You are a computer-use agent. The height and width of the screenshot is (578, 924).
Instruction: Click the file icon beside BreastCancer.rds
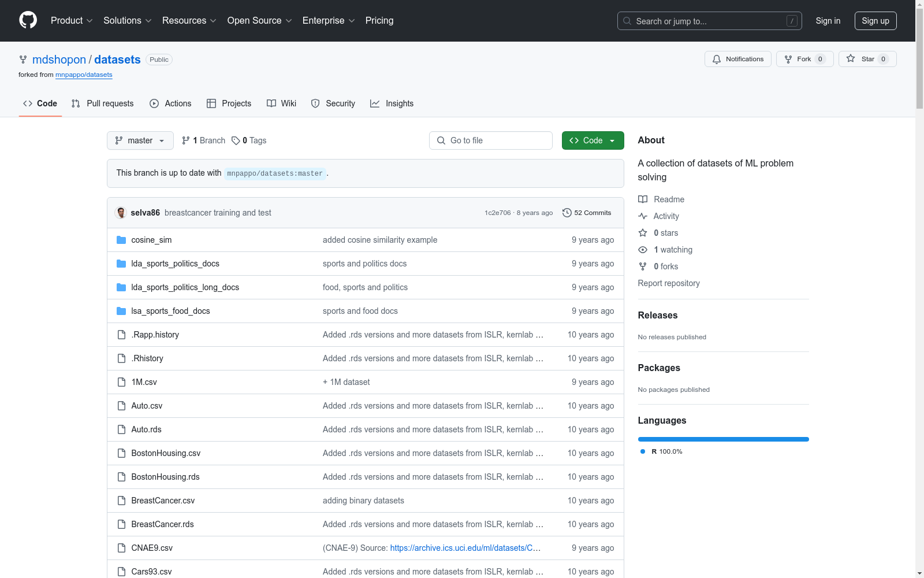click(x=121, y=524)
